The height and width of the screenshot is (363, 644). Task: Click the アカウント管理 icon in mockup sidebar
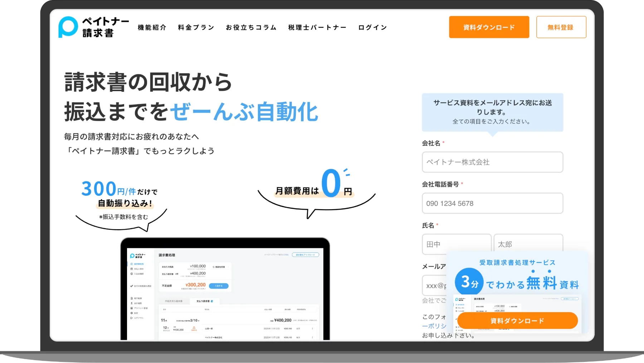(132, 308)
